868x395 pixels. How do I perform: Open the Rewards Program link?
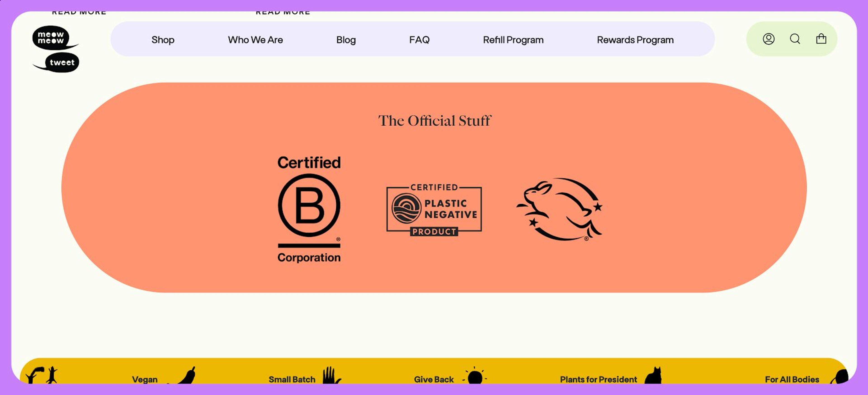coord(635,40)
